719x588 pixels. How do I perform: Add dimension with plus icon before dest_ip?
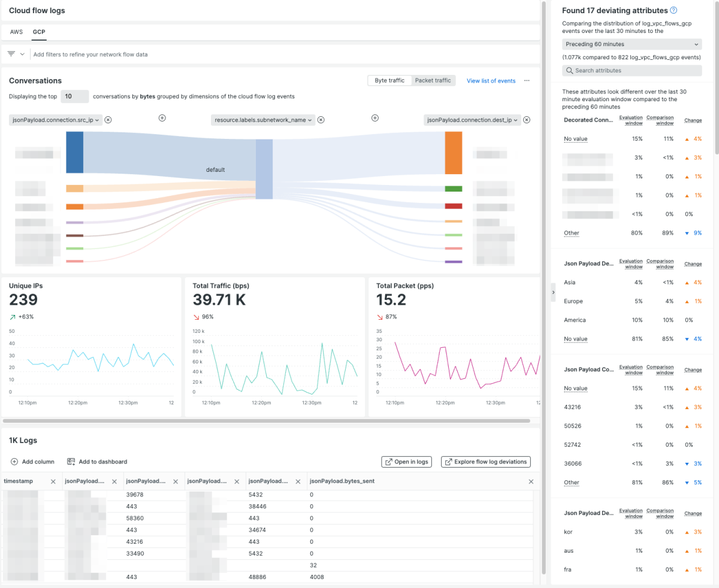point(375,118)
